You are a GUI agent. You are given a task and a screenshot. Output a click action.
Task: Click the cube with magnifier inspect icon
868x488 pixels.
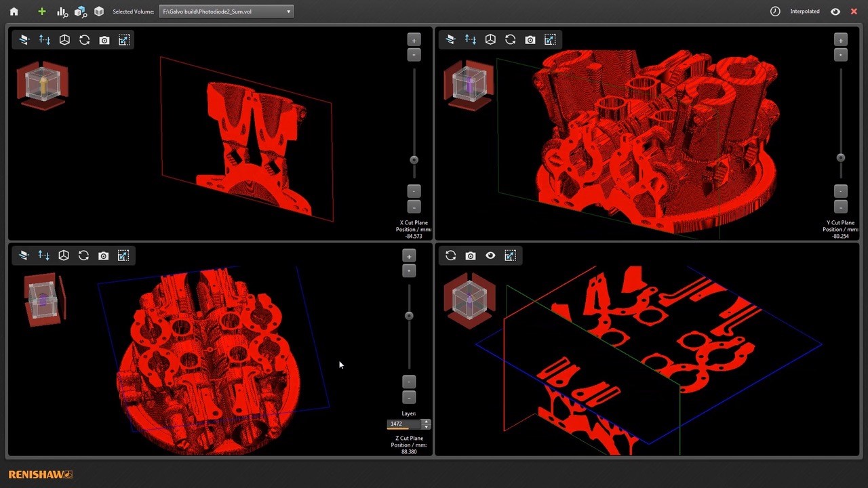point(81,12)
